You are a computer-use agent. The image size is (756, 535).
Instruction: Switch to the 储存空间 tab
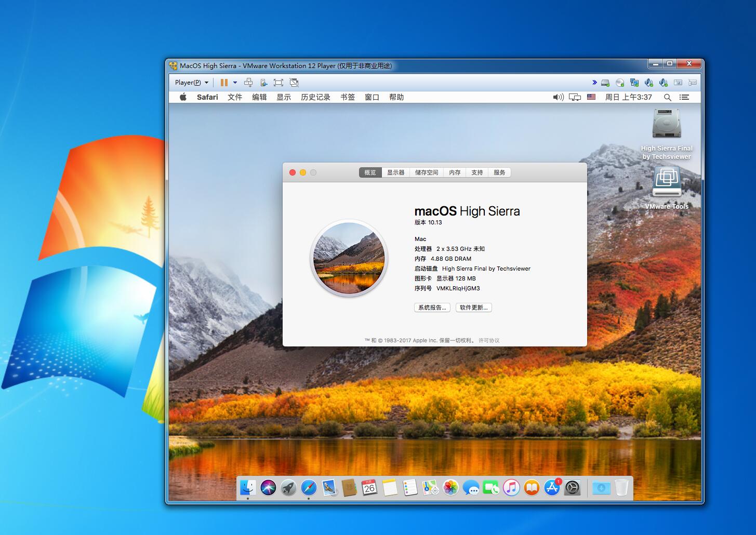click(x=427, y=172)
